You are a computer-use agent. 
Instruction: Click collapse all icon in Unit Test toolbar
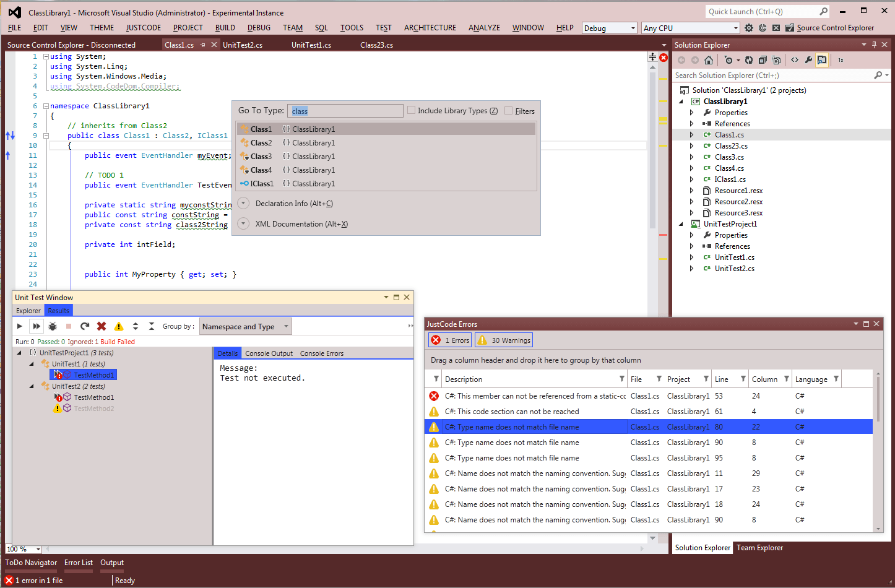point(152,326)
